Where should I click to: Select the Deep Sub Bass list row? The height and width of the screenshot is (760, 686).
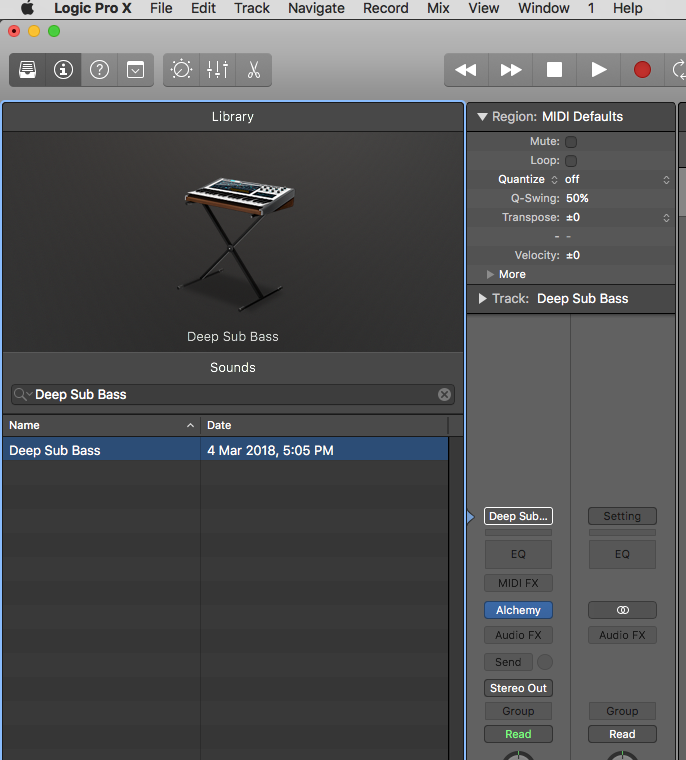point(225,450)
